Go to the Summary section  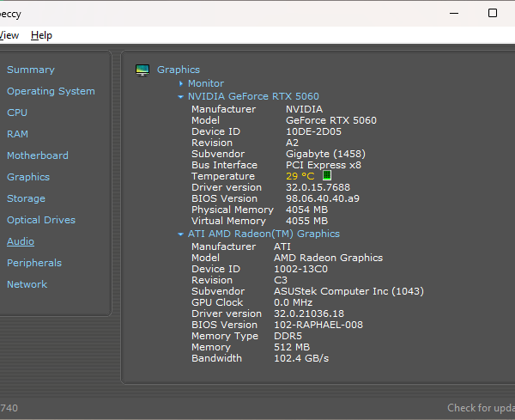[30, 70]
